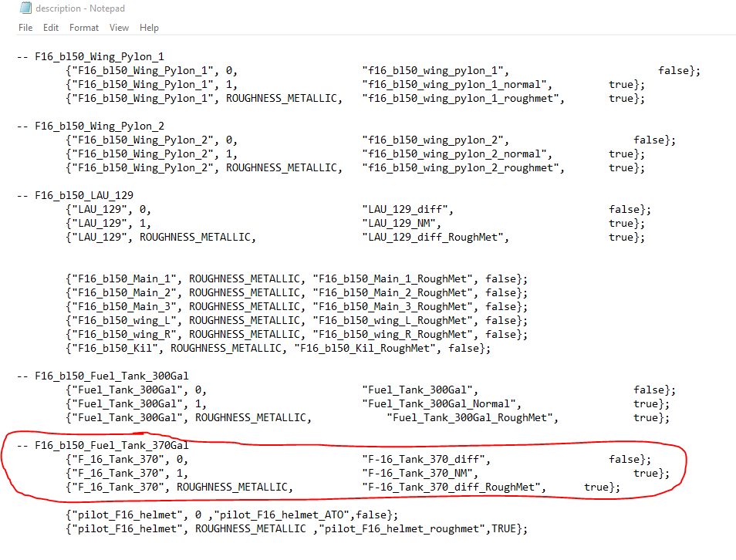Click the text "f16_bl50_wing_pylon_1_roughmet"

click(x=461, y=99)
